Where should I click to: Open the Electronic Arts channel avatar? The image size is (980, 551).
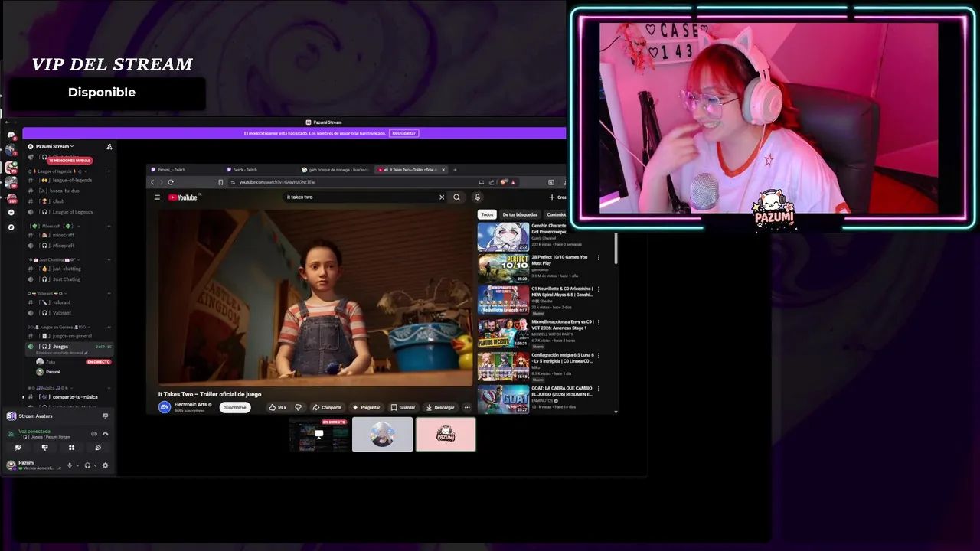point(165,407)
